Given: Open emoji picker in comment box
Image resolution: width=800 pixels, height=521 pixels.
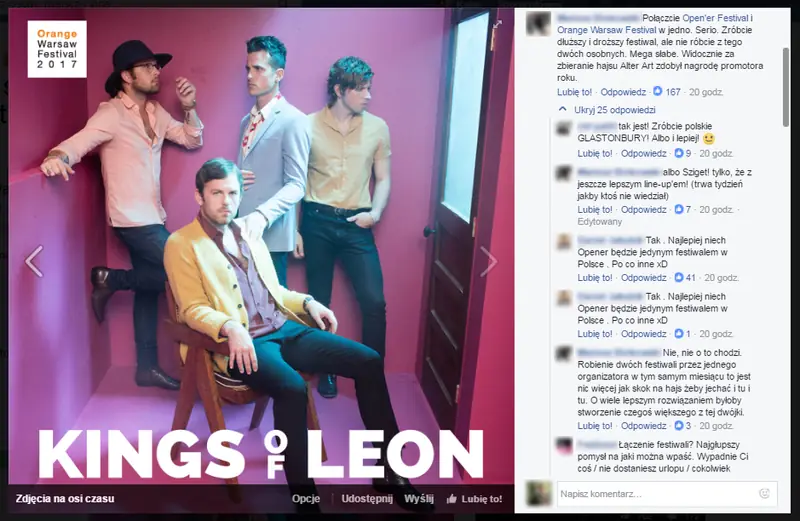Looking at the screenshot, I should [764, 493].
